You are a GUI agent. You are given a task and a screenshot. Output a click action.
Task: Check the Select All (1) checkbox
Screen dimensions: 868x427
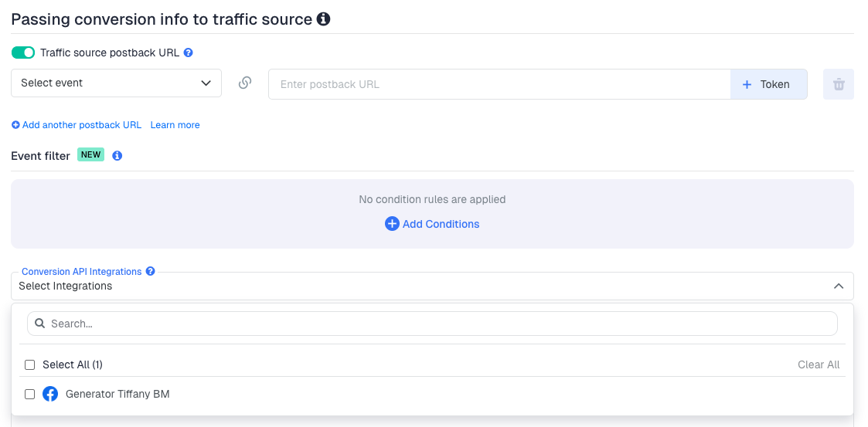click(x=30, y=364)
